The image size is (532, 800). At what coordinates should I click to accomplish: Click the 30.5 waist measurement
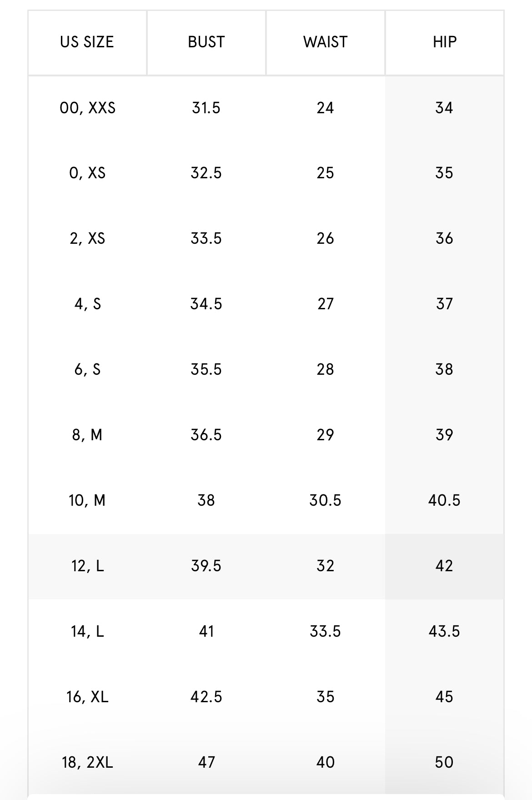pos(325,500)
